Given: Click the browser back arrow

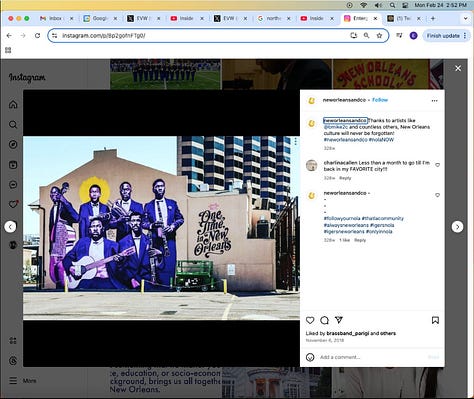Looking at the screenshot, I should tap(9, 36).
